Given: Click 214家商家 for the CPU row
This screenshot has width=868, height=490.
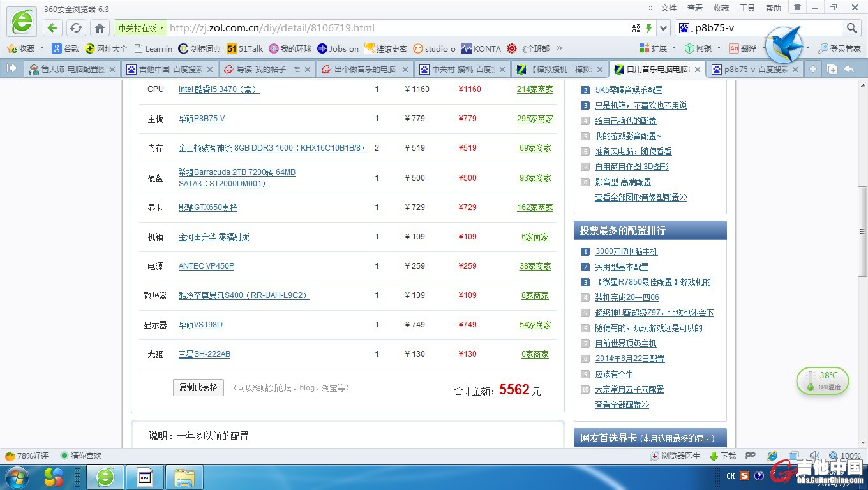Looking at the screenshot, I should [535, 89].
